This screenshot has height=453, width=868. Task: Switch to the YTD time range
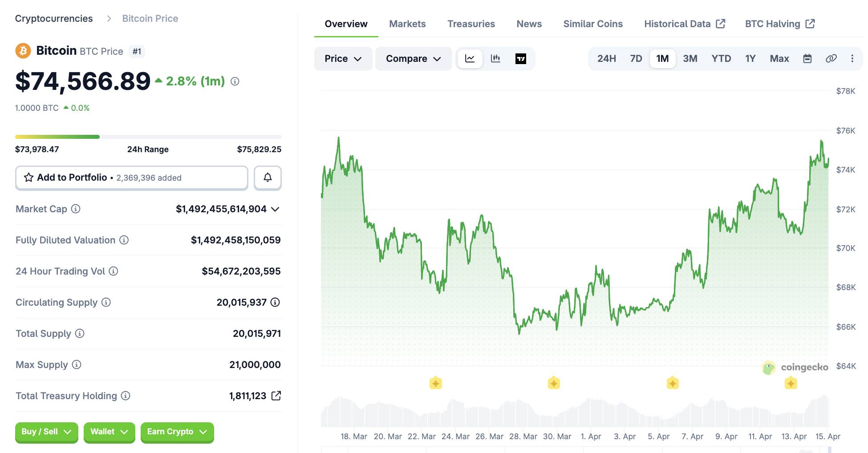coord(721,58)
